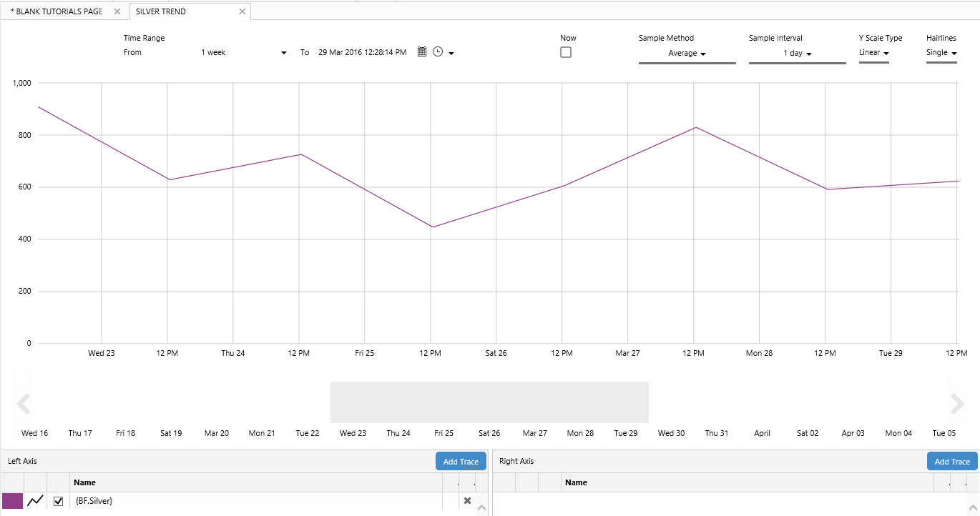980x516 pixels.
Task: Click the line style icon for BF.Silver
Action: tap(35, 501)
